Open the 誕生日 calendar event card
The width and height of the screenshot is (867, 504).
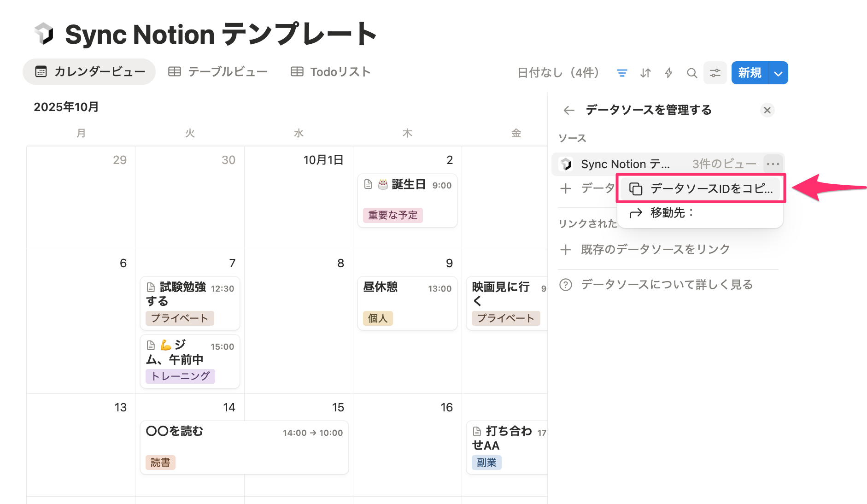pos(407,200)
